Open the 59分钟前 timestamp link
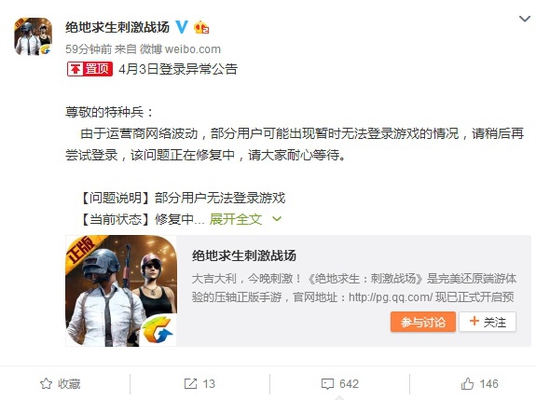 (x=89, y=49)
